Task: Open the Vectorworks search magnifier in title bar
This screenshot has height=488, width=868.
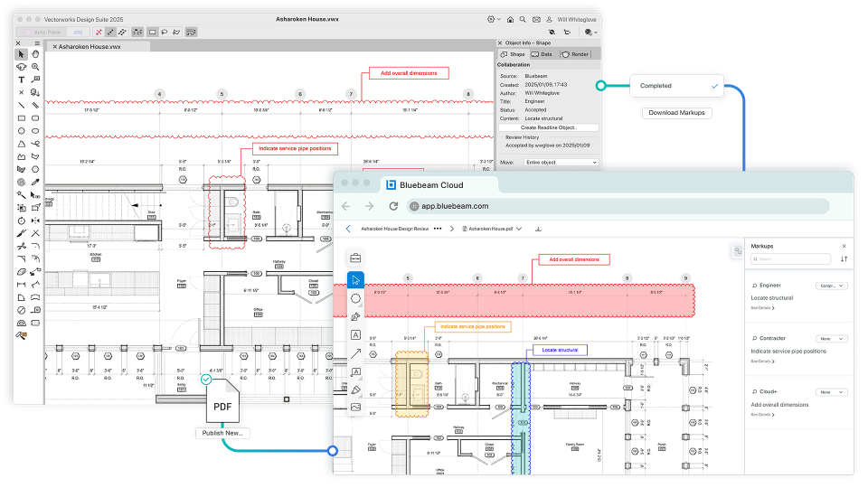Action: (x=523, y=19)
